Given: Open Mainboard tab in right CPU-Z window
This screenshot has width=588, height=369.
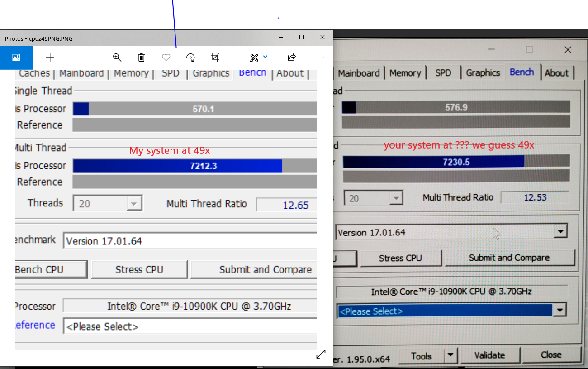Looking at the screenshot, I should click(359, 73).
